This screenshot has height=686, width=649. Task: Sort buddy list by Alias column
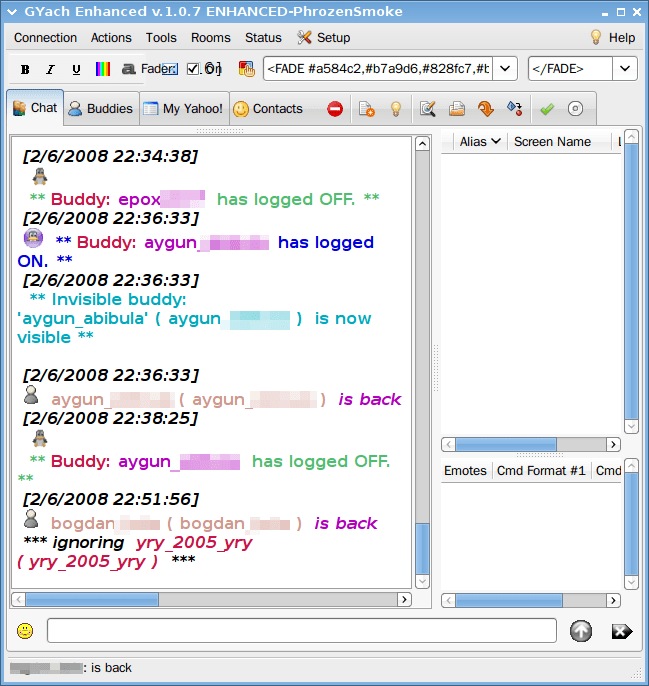pyautogui.click(x=480, y=142)
